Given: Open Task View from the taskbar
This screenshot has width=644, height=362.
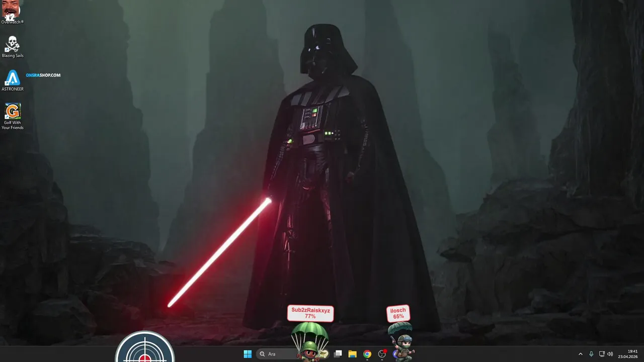Looking at the screenshot, I should [338, 354].
